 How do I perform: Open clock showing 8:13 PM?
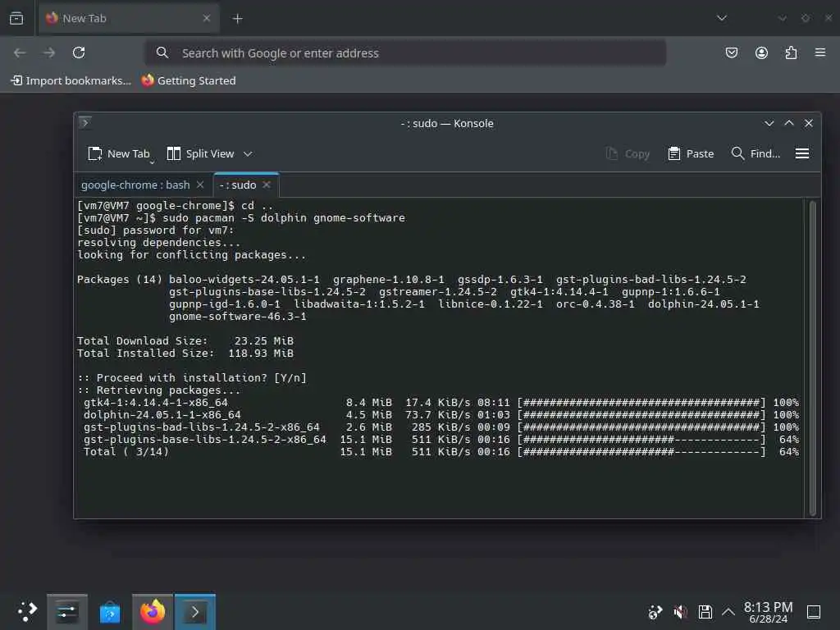(x=768, y=612)
